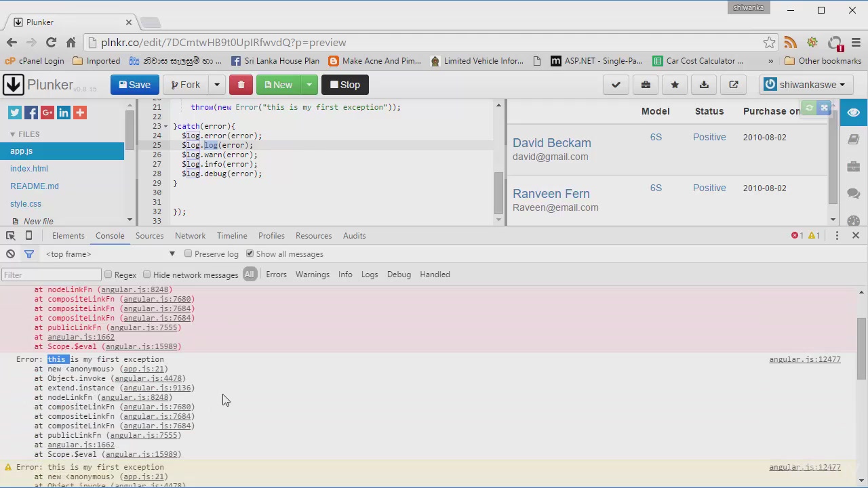Screen dimensions: 868x488
Task: Clear the console log
Action: (x=11, y=254)
